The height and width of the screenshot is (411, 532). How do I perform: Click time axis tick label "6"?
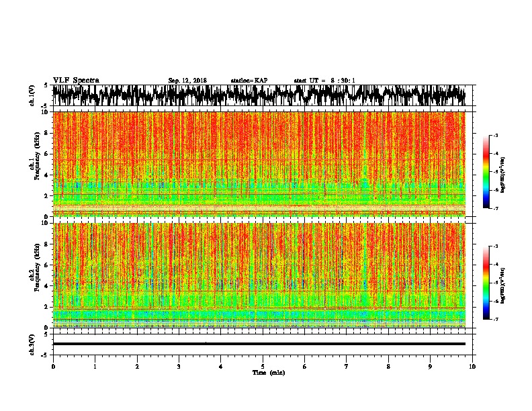(305, 367)
